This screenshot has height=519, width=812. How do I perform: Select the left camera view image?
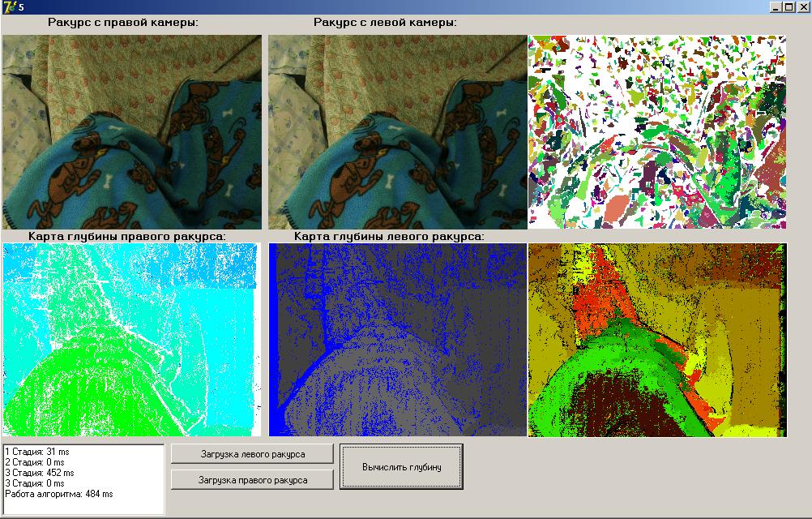[398, 132]
